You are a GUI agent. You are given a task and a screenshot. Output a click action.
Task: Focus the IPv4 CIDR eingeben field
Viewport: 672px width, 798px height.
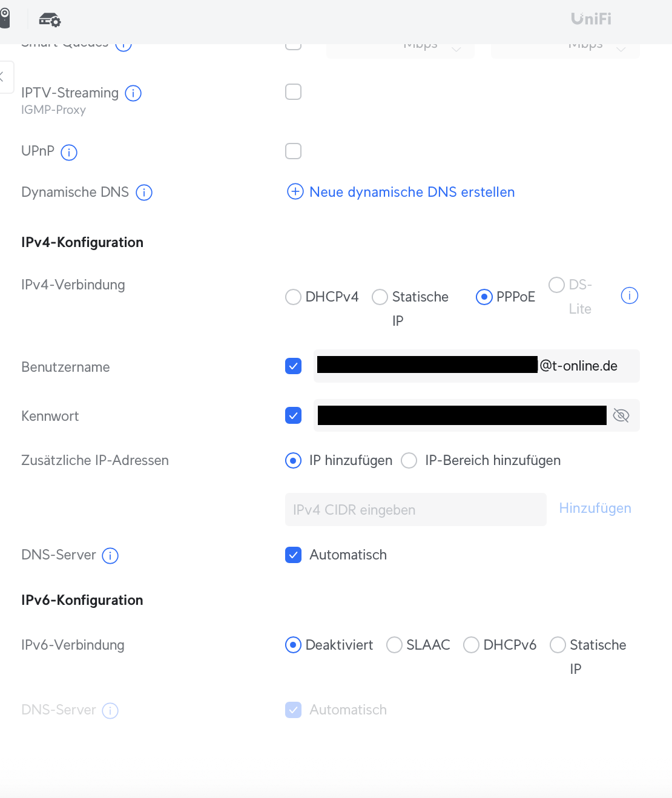[415, 509]
